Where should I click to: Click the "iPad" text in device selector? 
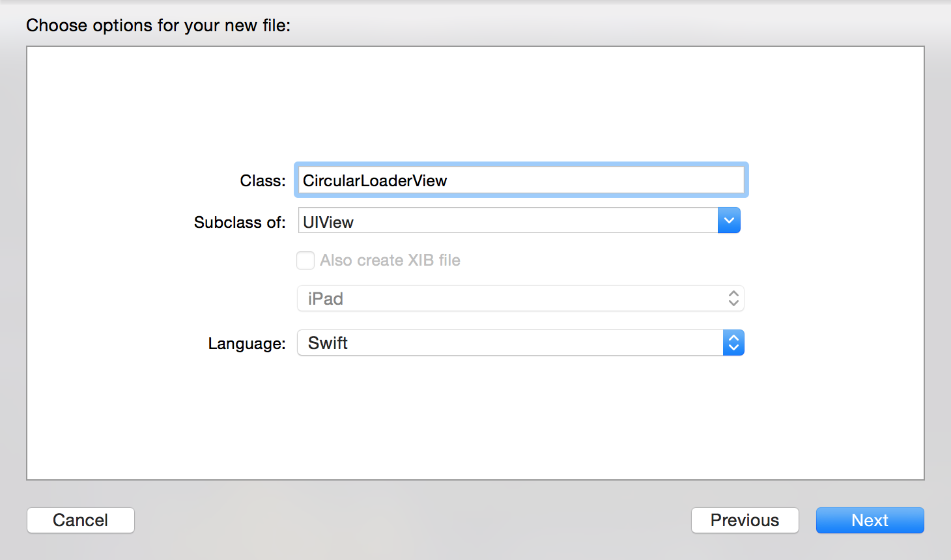point(326,299)
